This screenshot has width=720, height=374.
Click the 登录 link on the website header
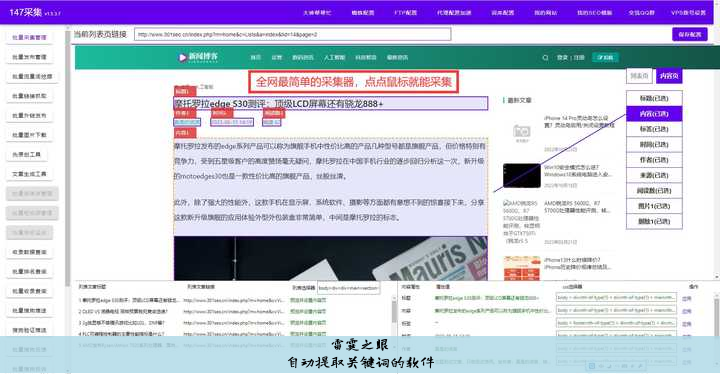[x=562, y=58]
